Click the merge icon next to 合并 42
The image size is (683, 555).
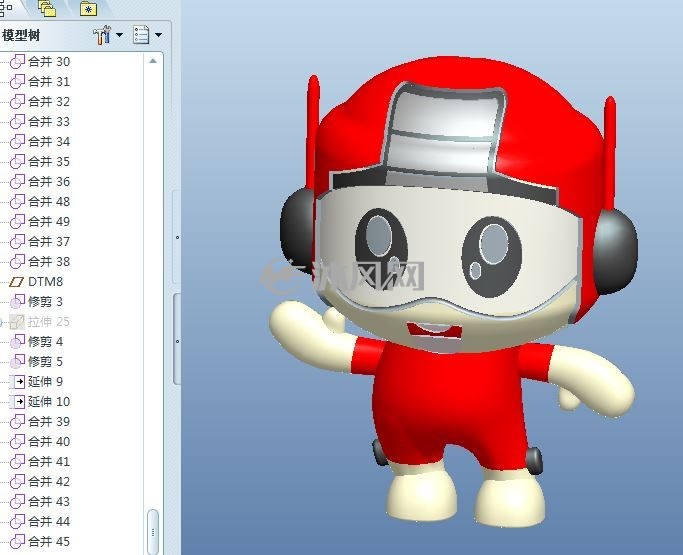[17, 482]
